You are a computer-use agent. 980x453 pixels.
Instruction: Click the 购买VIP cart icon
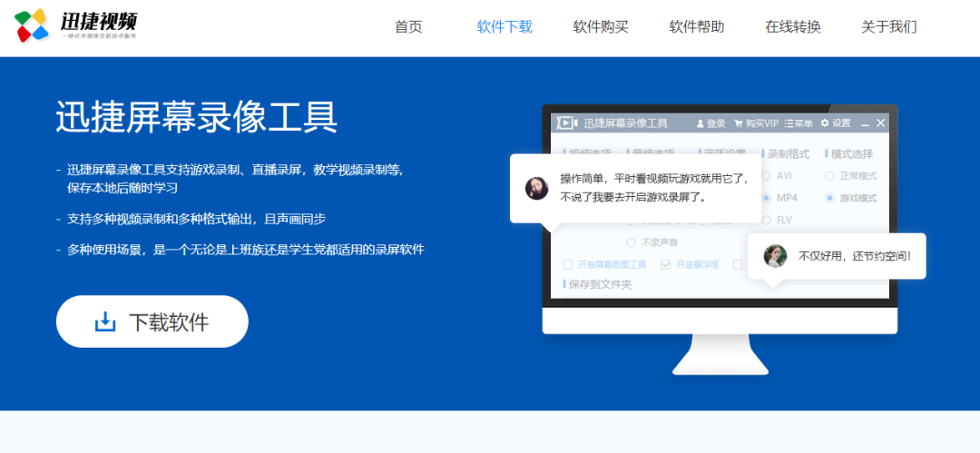[739, 123]
